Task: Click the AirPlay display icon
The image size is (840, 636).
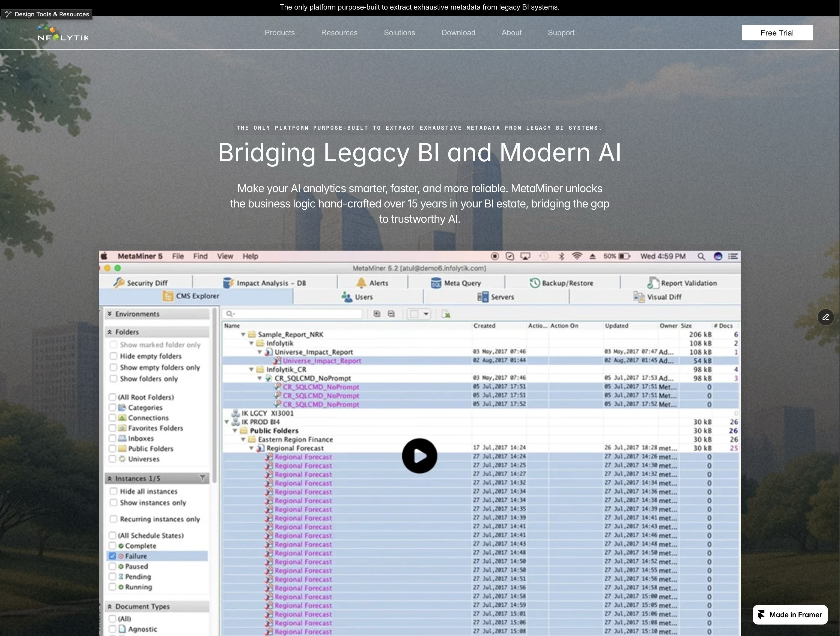Action: 525,257
